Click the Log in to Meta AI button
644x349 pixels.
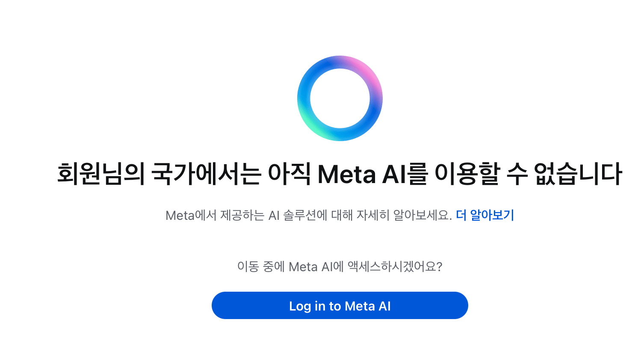(x=340, y=305)
